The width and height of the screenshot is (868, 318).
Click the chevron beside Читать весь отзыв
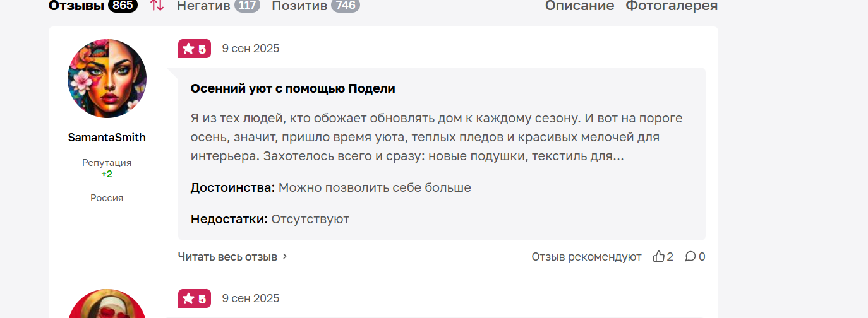[x=285, y=256]
